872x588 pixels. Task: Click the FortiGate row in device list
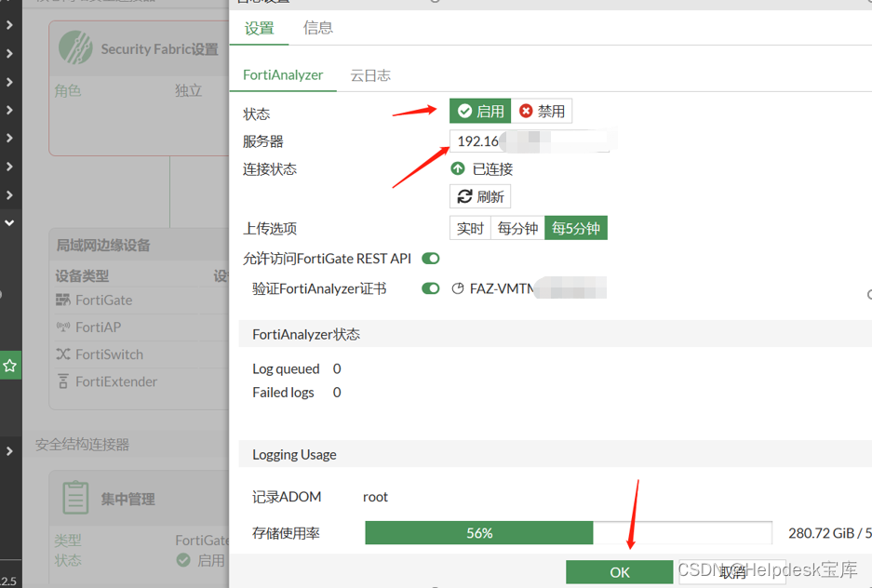click(141, 301)
